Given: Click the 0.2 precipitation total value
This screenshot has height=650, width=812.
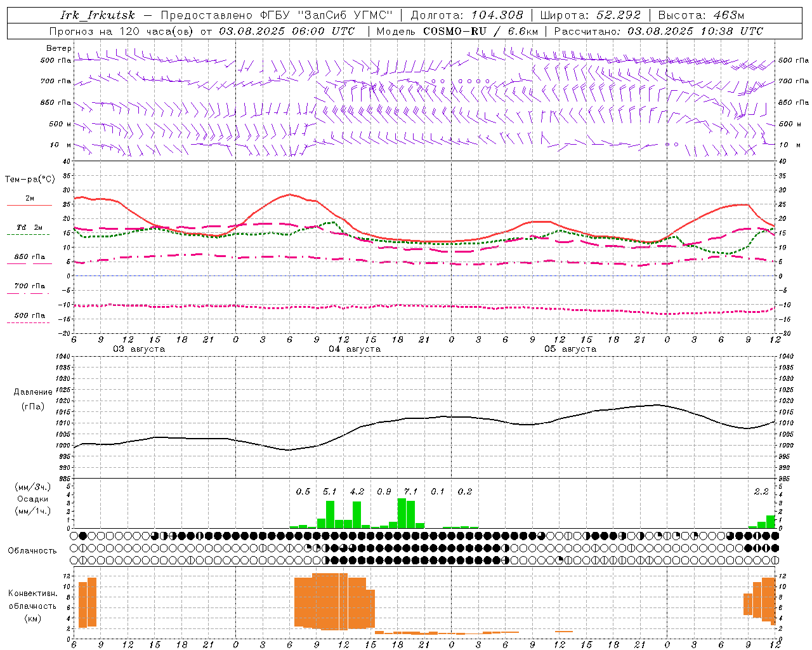Looking at the screenshot, I should pyautogui.click(x=465, y=491).
